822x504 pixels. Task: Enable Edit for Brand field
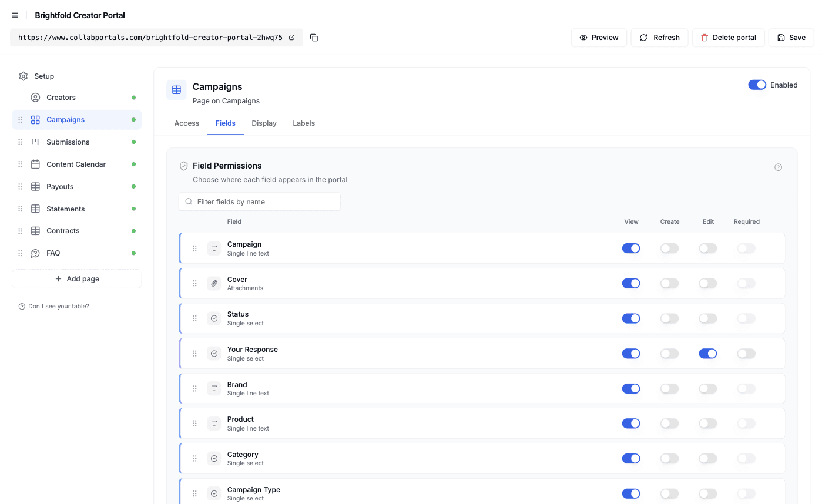coord(708,388)
